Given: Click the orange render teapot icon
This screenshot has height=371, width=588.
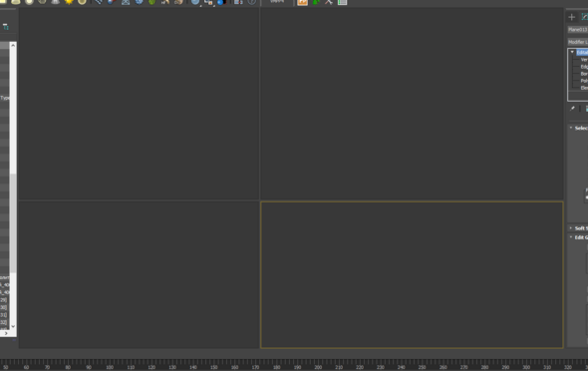Looking at the screenshot, I should [302, 2].
